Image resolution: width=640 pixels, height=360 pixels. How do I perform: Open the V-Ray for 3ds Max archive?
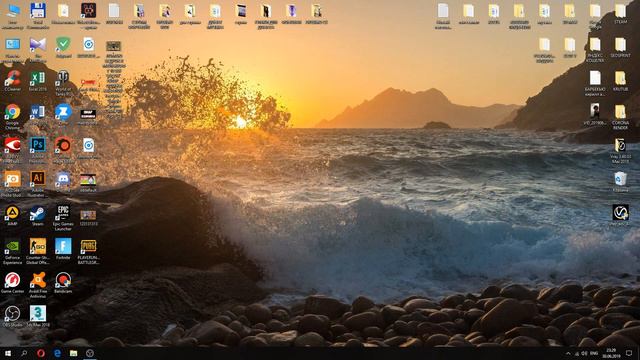(620, 145)
